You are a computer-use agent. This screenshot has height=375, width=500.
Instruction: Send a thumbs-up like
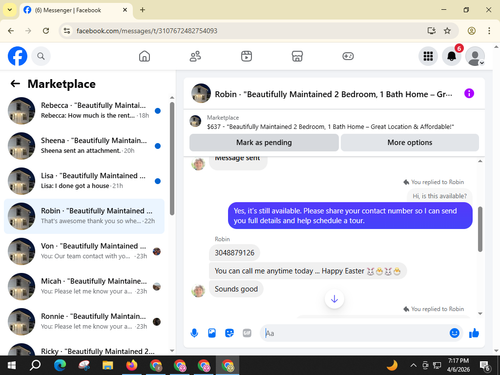(474, 333)
